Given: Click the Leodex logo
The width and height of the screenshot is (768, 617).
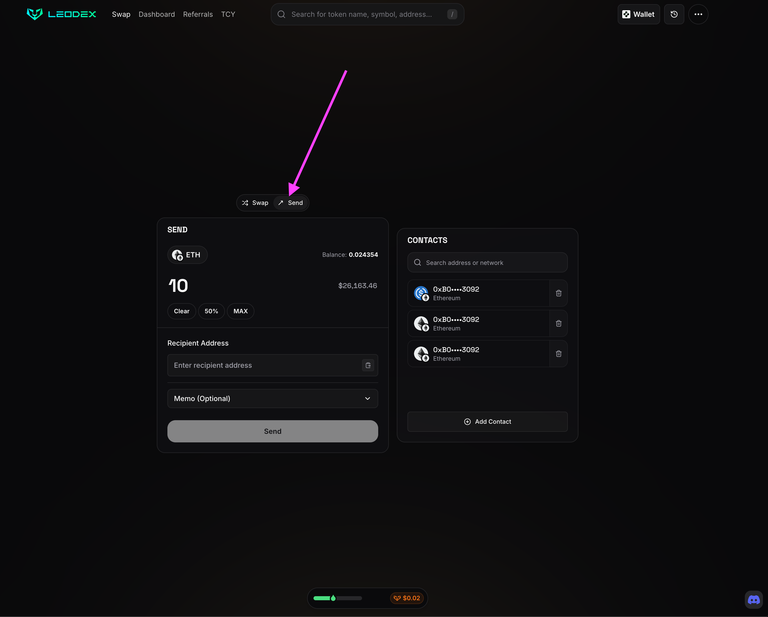Looking at the screenshot, I should [x=61, y=14].
